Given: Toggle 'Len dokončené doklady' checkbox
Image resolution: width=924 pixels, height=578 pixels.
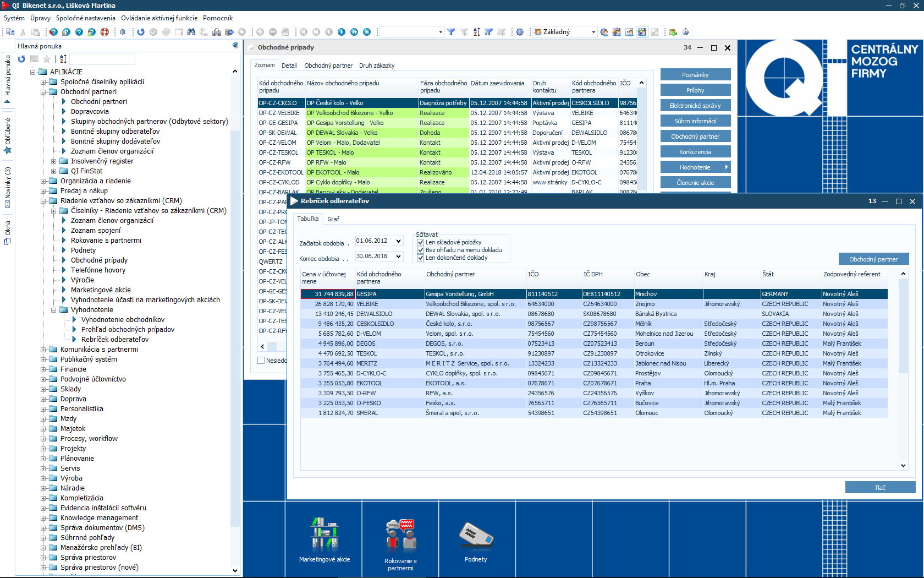Looking at the screenshot, I should pos(421,258).
